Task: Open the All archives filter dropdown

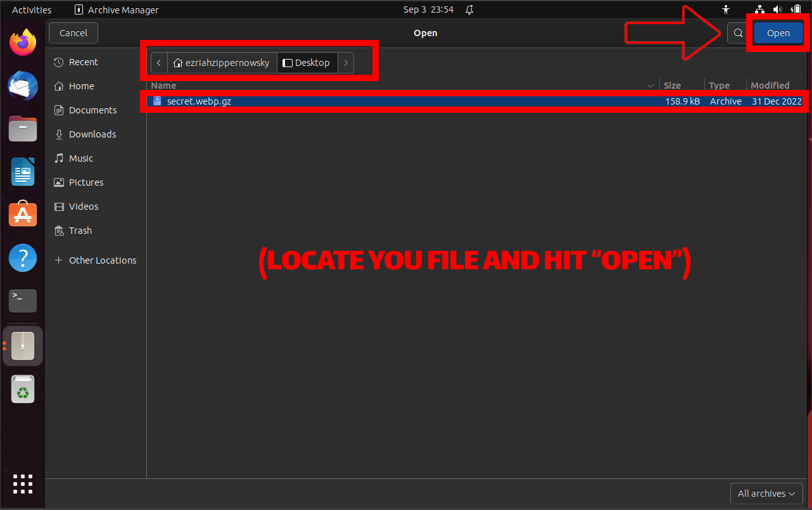Action: pos(766,494)
